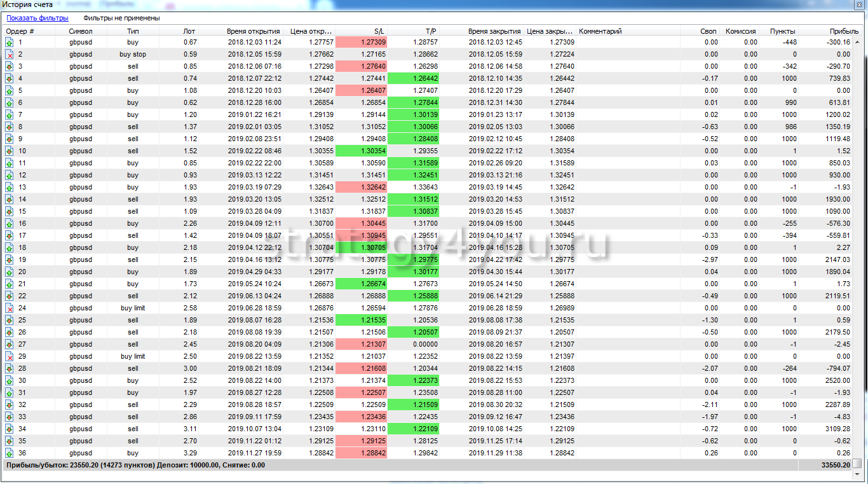The image size is (868, 484).
Task: Click the order icon in row 29
Action: 10,356
